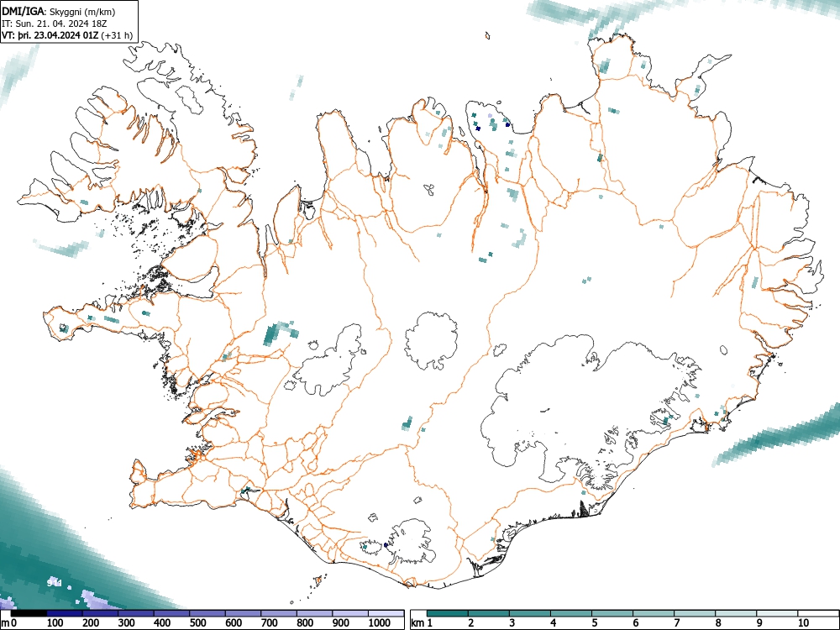Click the '300' metre scale label
The width and height of the screenshot is (840, 630).
tap(127, 623)
